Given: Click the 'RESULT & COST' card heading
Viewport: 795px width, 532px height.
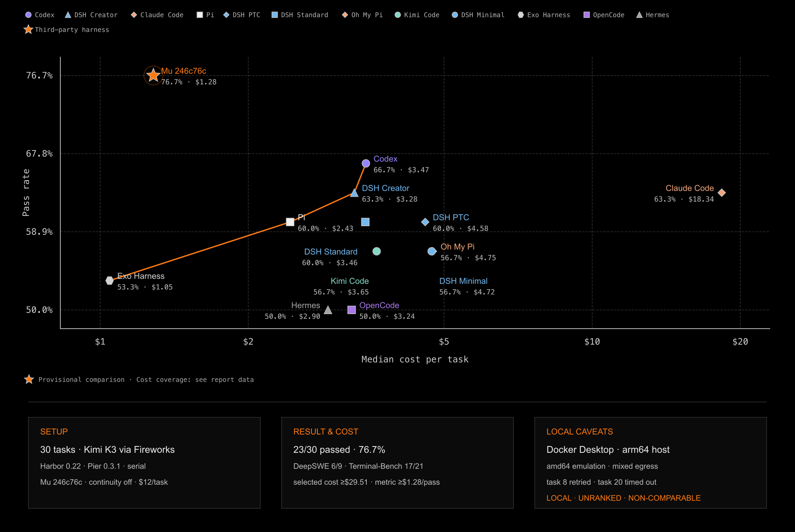Looking at the screenshot, I should (326, 432).
